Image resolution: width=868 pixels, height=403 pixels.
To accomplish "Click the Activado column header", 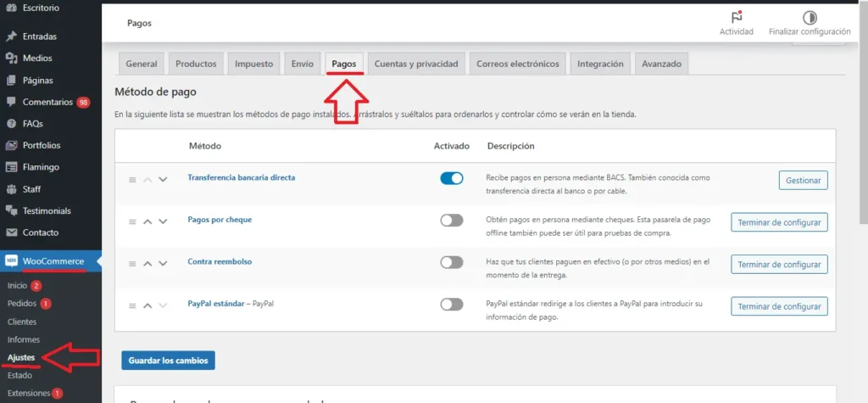I will tap(452, 146).
